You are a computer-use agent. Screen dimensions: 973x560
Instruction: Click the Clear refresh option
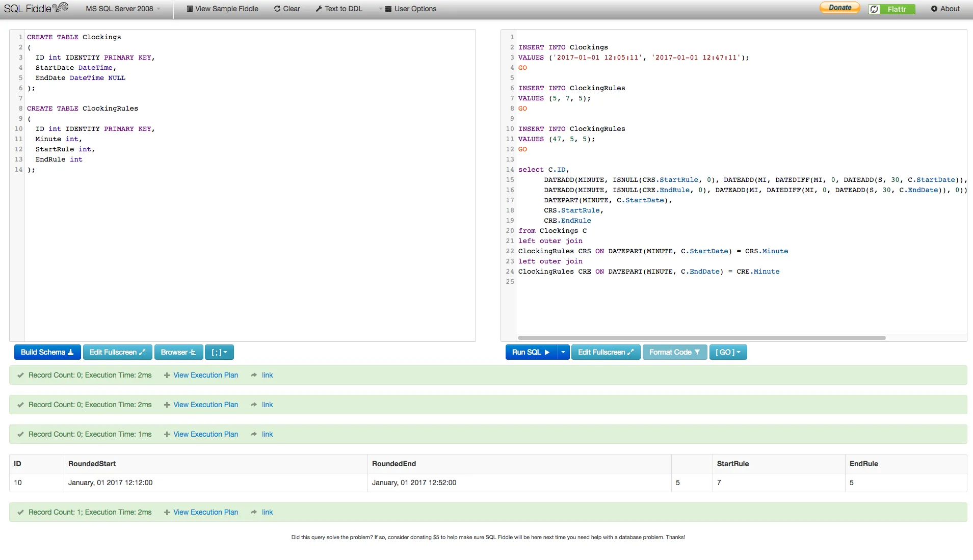pos(287,9)
